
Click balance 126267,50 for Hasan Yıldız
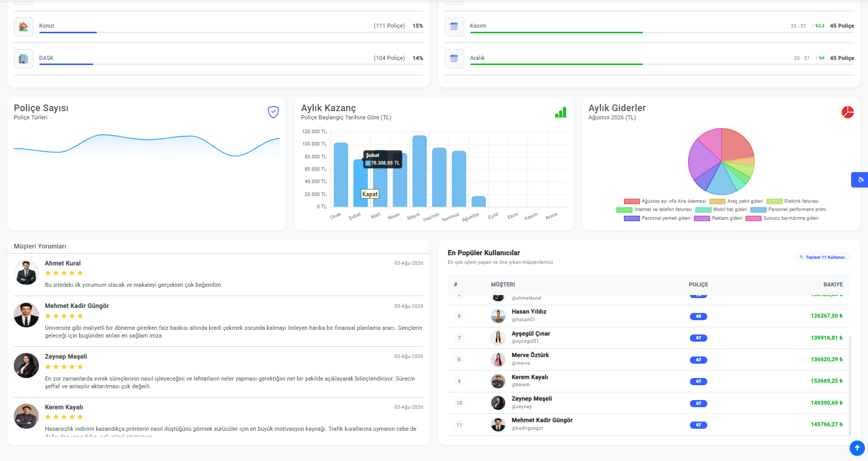coord(827,316)
